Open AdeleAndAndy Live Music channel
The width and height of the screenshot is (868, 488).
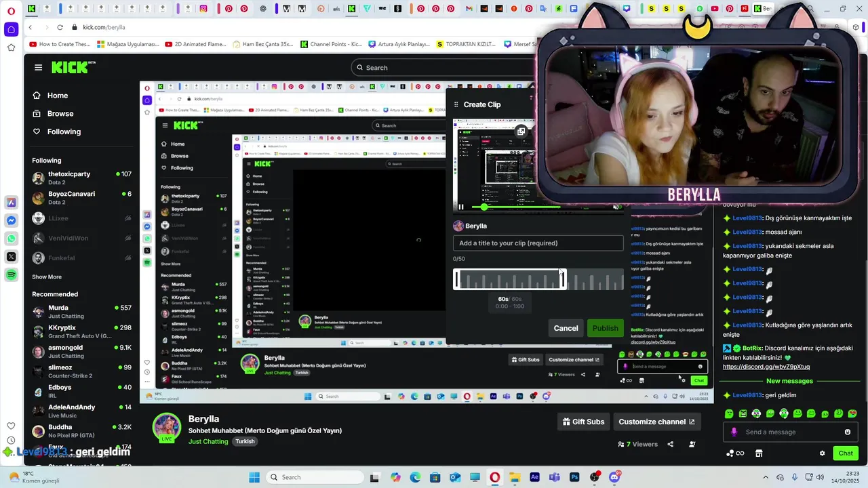(81, 411)
